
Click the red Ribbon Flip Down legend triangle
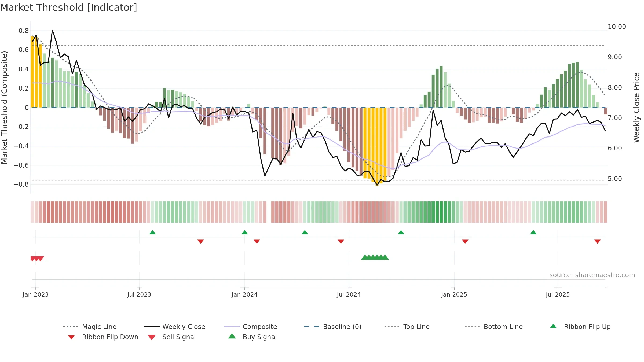coord(71,337)
